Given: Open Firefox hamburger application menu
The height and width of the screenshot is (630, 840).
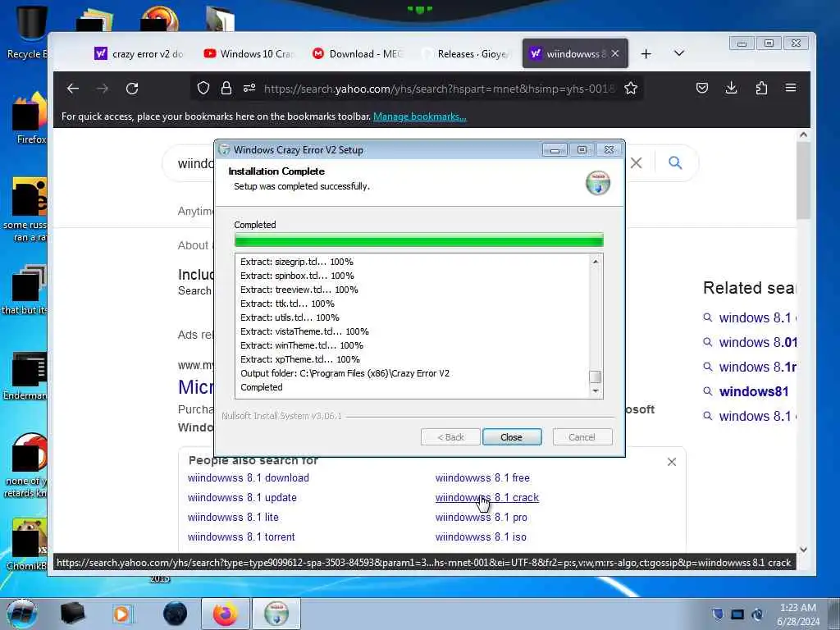Looking at the screenshot, I should 791,87.
